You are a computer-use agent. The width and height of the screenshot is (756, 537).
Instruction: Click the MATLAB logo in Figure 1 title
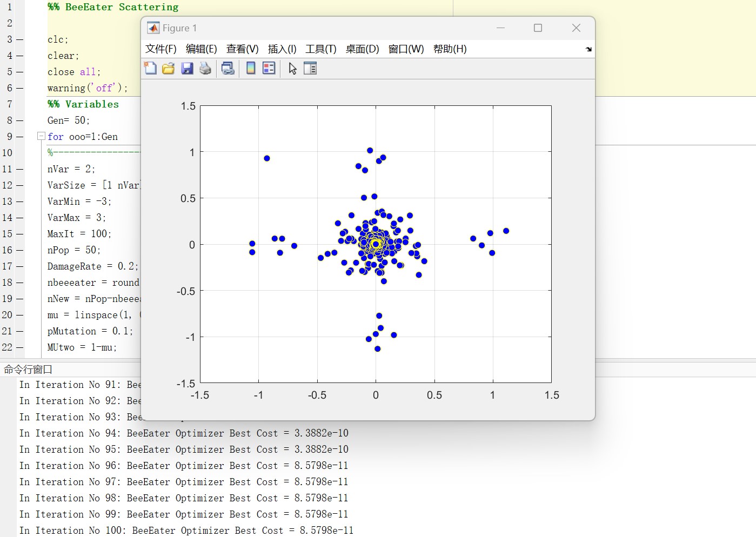tap(153, 28)
